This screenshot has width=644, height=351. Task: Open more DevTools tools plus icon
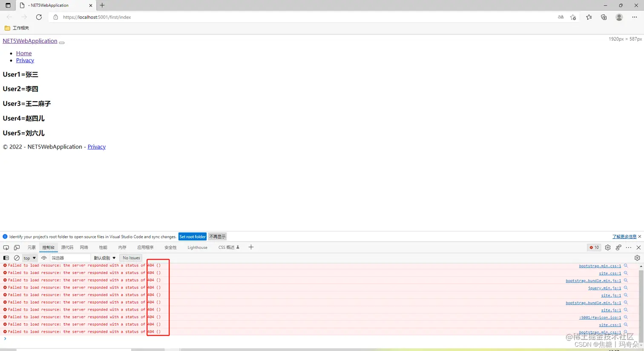[x=251, y=247]
